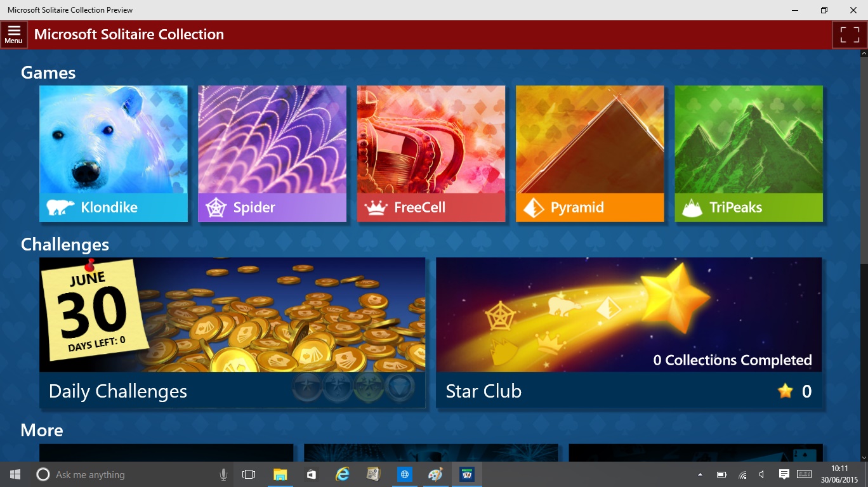Click the crown icon beside FreeCell
The image size is (868, 487).
click(x=376, y=207)
